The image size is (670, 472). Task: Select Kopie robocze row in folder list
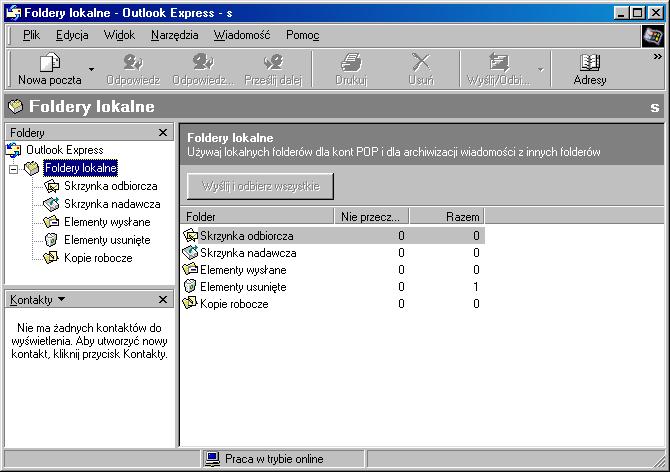point(333,304)
